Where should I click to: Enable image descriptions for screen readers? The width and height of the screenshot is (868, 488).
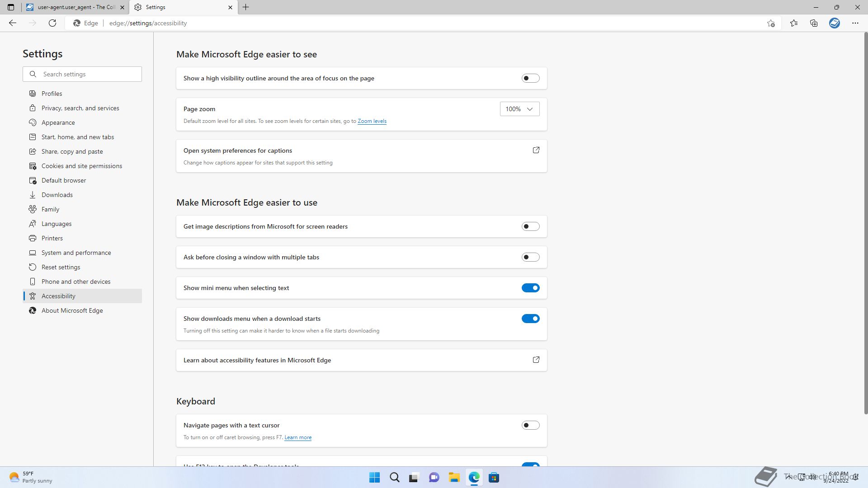click(530, 226)
